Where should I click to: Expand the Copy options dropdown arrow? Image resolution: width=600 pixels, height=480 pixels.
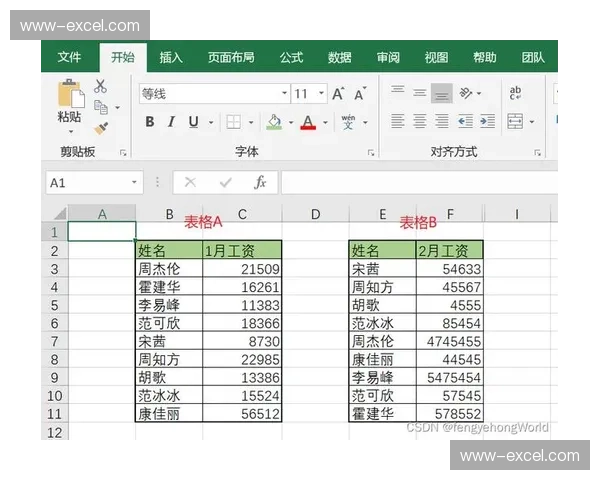117,108
